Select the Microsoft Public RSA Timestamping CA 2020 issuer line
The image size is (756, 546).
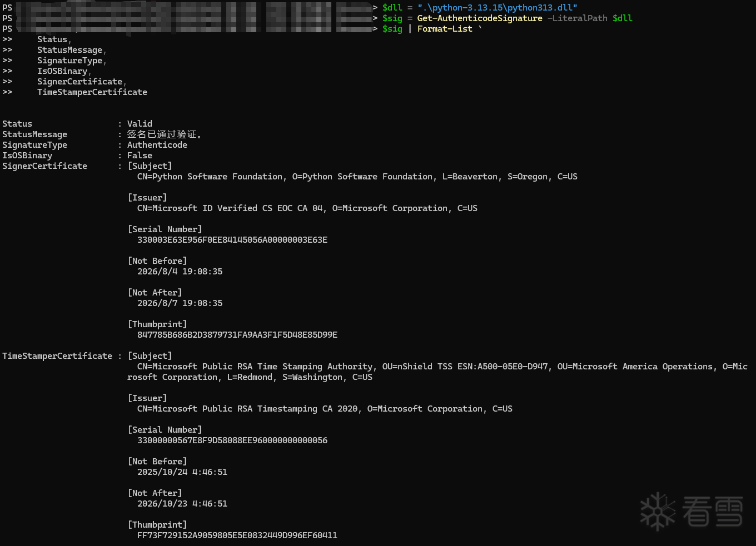(x=325, y=409)
